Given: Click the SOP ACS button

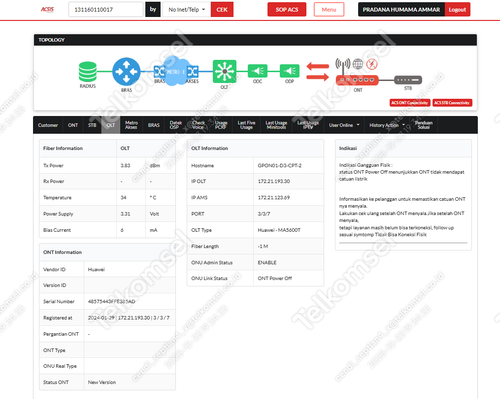Looking at the screenshot, I should point(287,10).
